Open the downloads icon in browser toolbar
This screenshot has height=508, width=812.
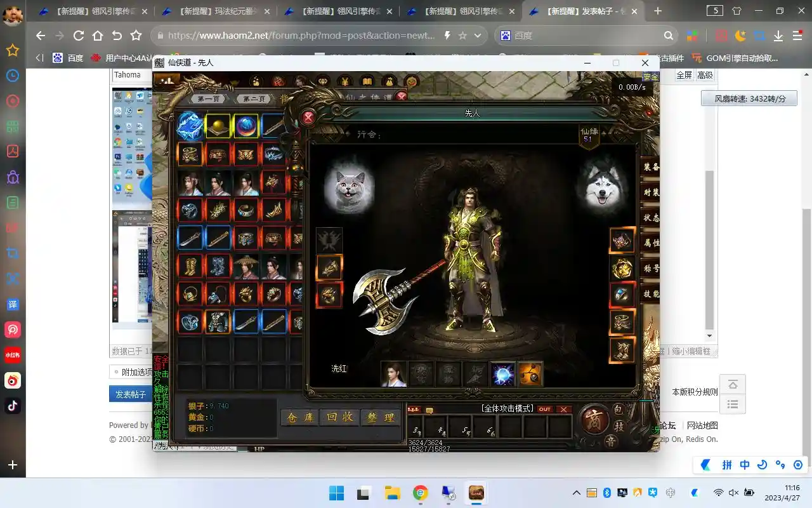(778, 36)
